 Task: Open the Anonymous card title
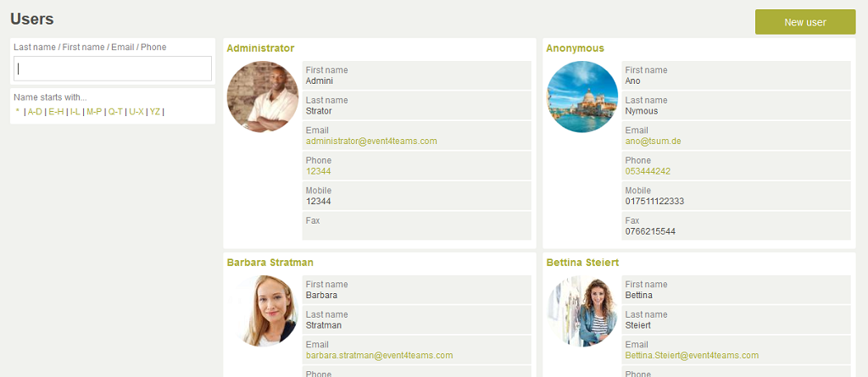pyautogui.click(x=576, y=48)
